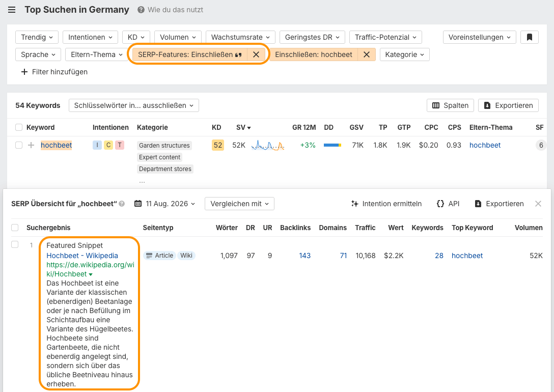The image size is (554, 392).
Task: Check the hochbeet keyword row checkbox
Action: point(19,145)
